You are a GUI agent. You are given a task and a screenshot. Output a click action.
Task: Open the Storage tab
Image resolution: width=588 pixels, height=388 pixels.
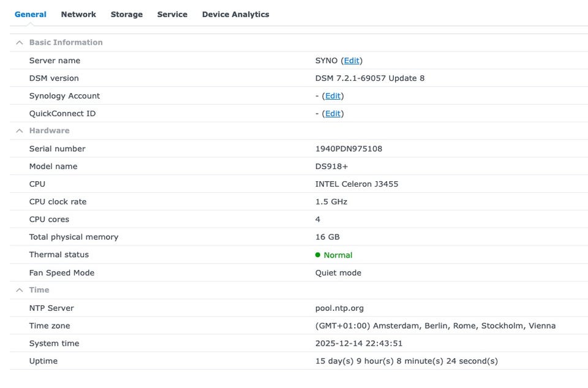pyautogui.click(x=126, y=14)
